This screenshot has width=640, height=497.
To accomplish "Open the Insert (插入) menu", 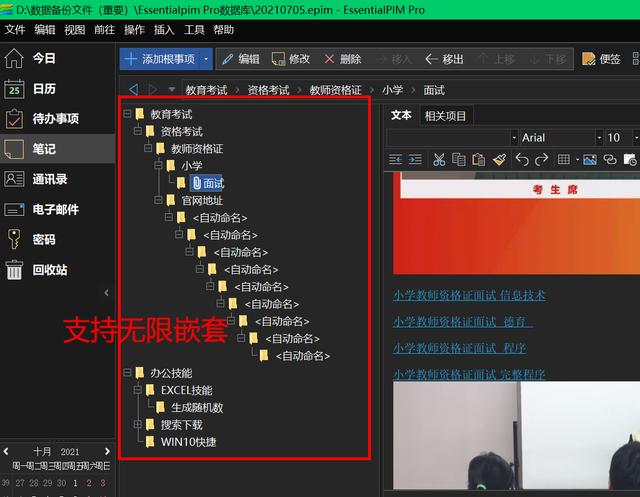I will pyautogui.click(x=164, y=30).
